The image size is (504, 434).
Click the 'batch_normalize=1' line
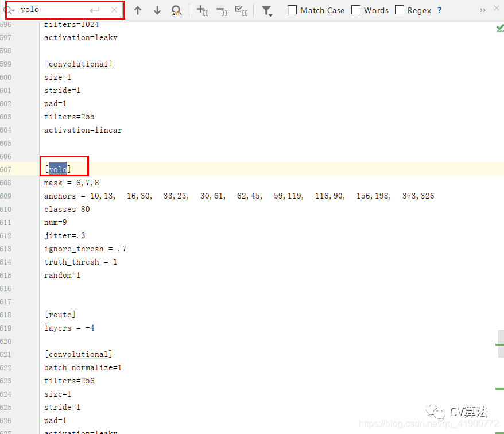click(x=83, y=367)
